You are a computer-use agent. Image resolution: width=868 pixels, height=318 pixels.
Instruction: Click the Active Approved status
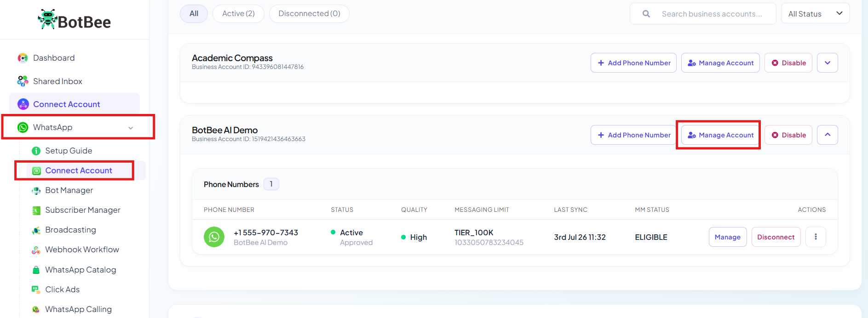(x=352, y=237)
